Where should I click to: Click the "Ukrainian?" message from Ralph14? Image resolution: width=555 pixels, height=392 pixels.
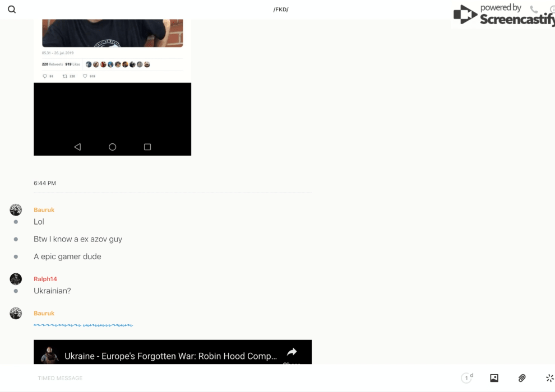point(52,291)
